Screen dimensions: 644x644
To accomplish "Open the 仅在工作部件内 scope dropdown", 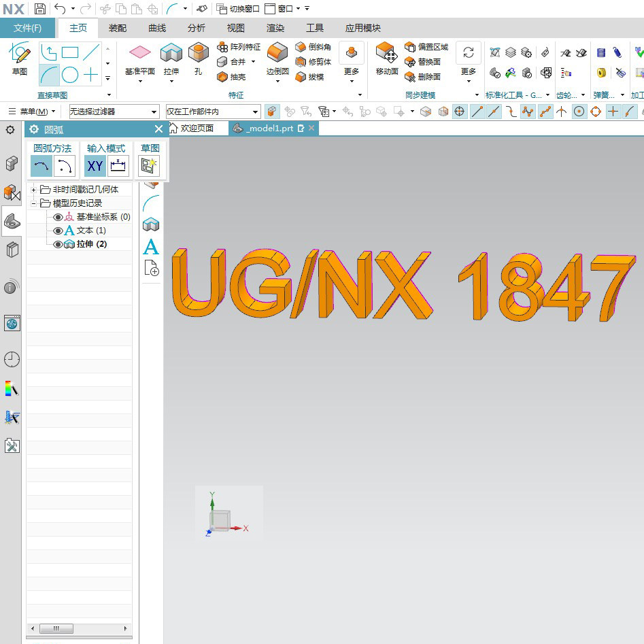I will point(213,112).
